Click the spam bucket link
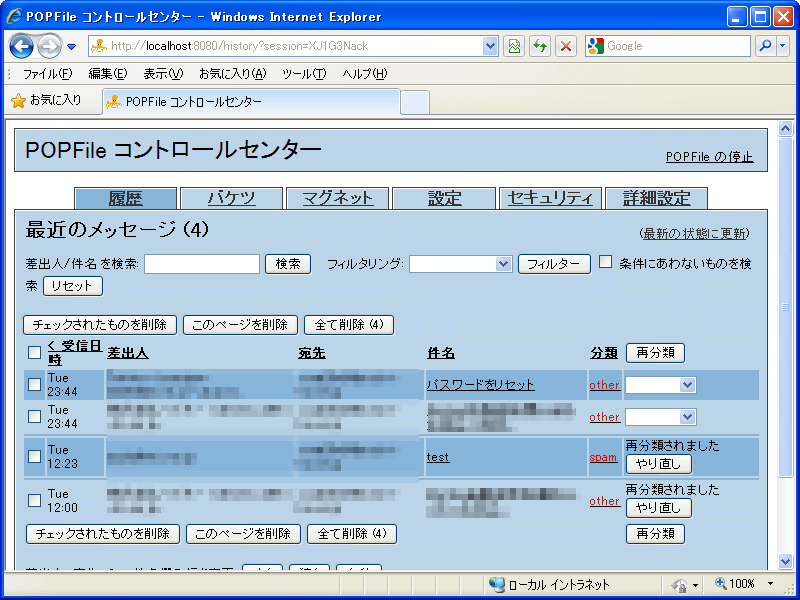The height and width of the screenshot is (600, 800). tap(603, 457)
